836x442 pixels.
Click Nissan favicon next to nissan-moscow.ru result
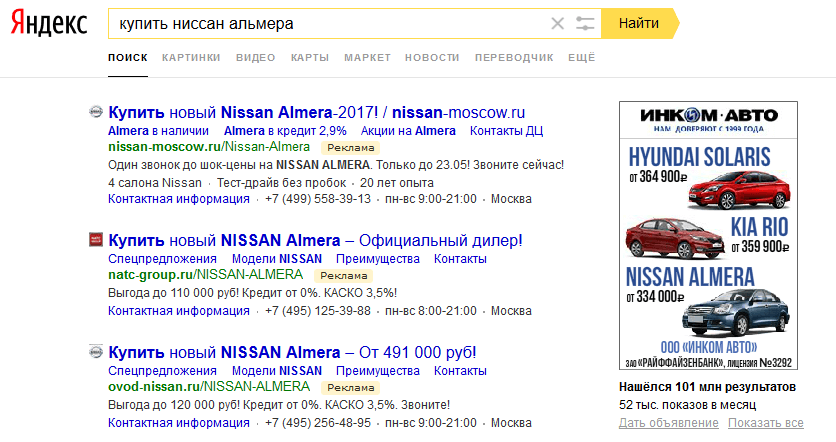click(96, 112)
